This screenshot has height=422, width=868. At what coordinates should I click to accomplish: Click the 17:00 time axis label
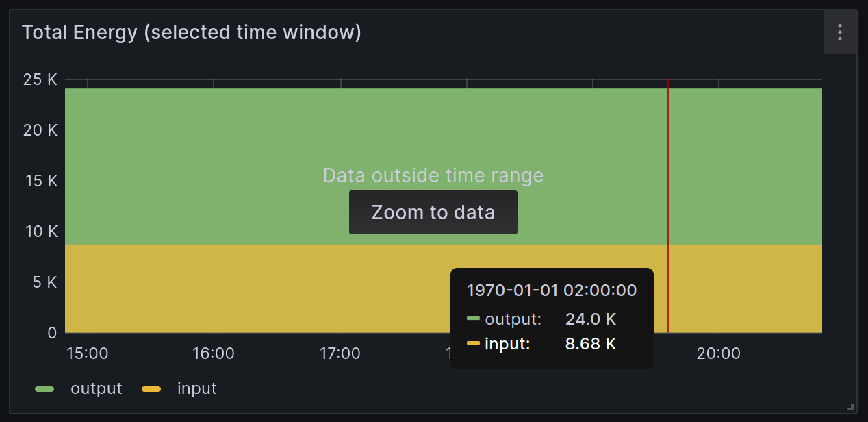coord(340,353)
